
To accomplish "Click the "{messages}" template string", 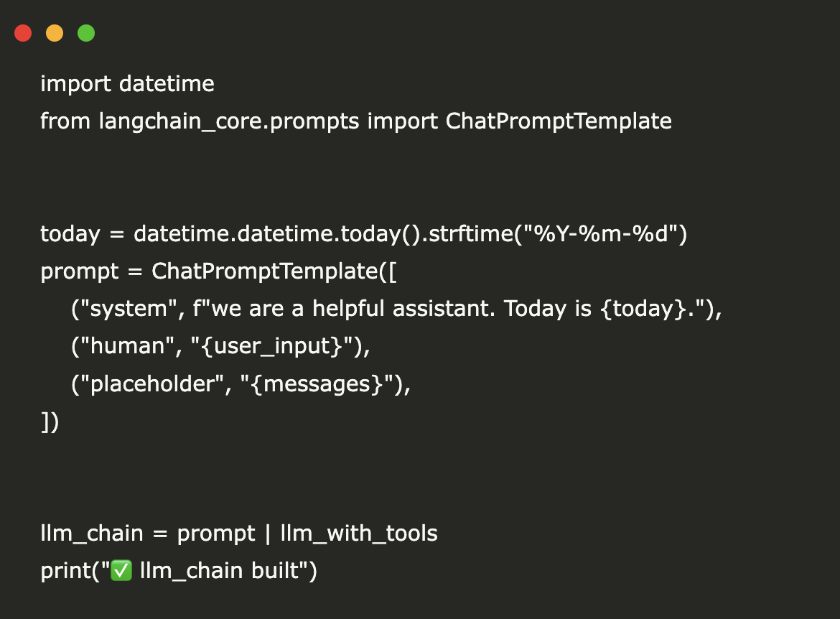I will pos(318,383).
